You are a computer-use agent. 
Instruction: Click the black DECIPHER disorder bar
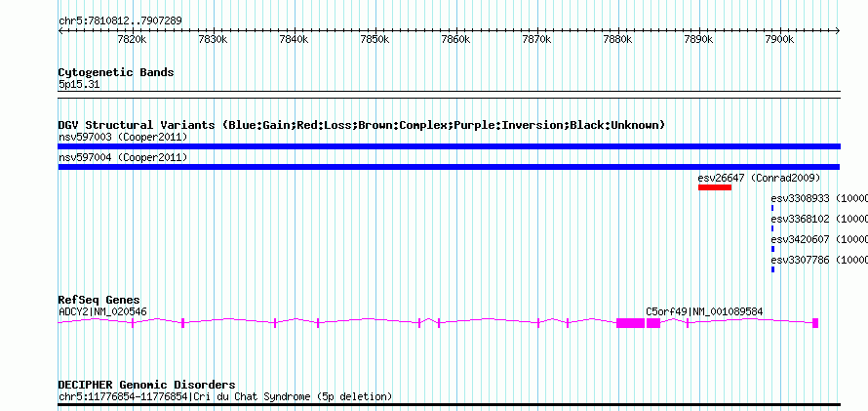(x=449, y=405)
